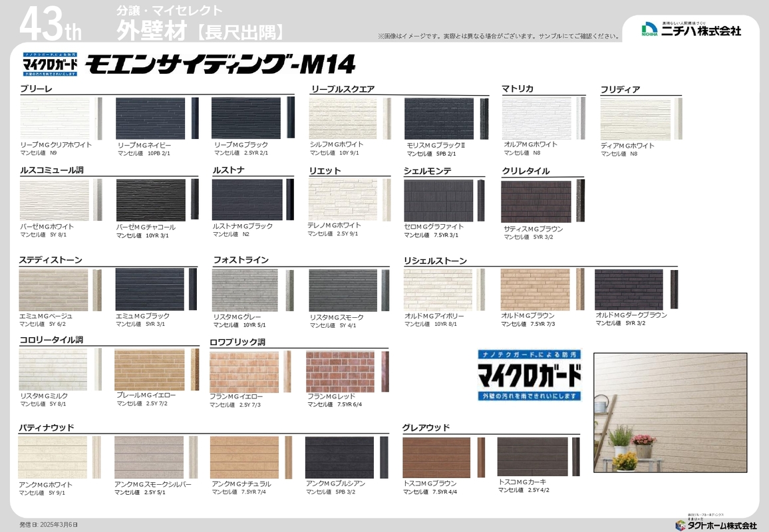Click the Nichiha company logo

[691, 29]
